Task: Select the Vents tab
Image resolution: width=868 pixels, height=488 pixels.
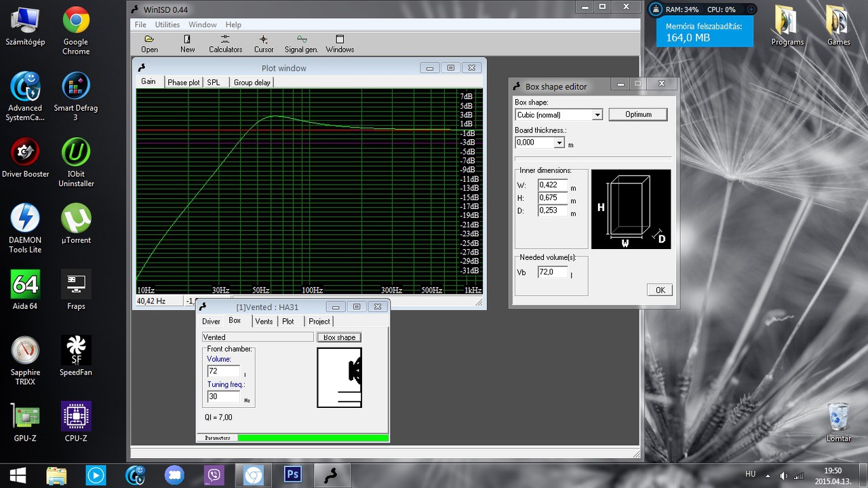Action: click(264, 322)
